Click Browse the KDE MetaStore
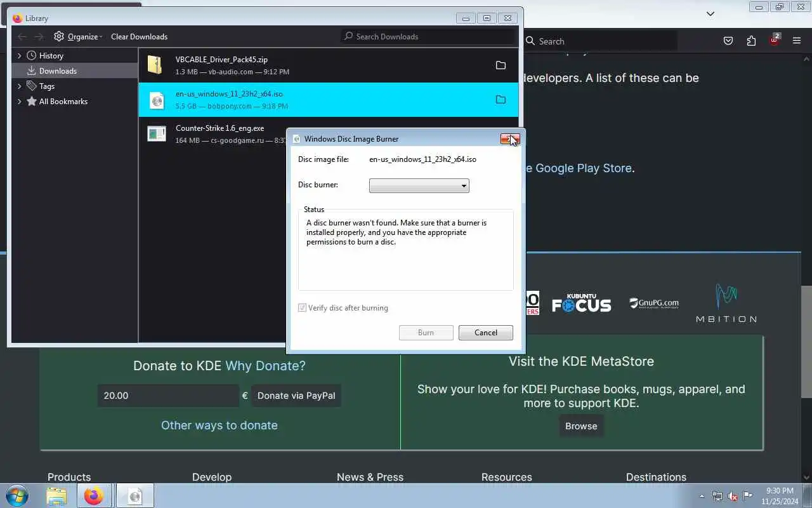 (581, 426)
